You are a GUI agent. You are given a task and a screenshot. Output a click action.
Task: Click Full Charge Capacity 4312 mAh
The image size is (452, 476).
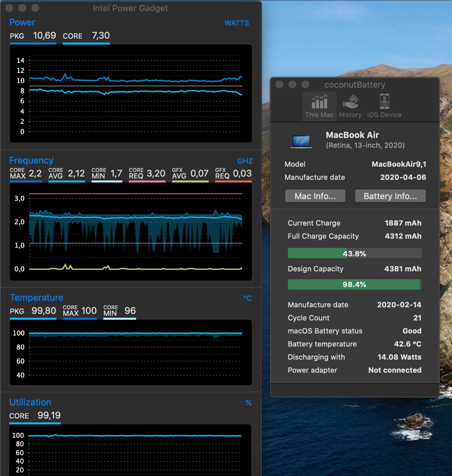403,236
